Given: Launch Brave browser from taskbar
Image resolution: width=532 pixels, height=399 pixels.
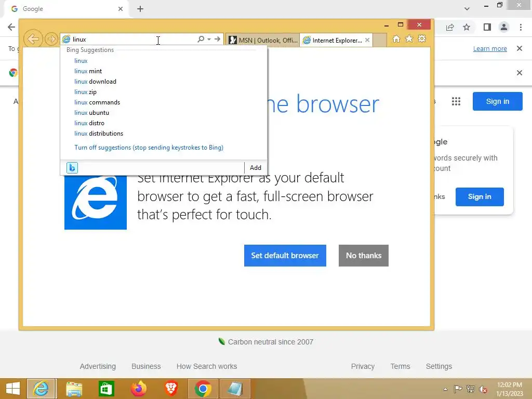Looking at the screenshot, I should click(x=171, y=389).
